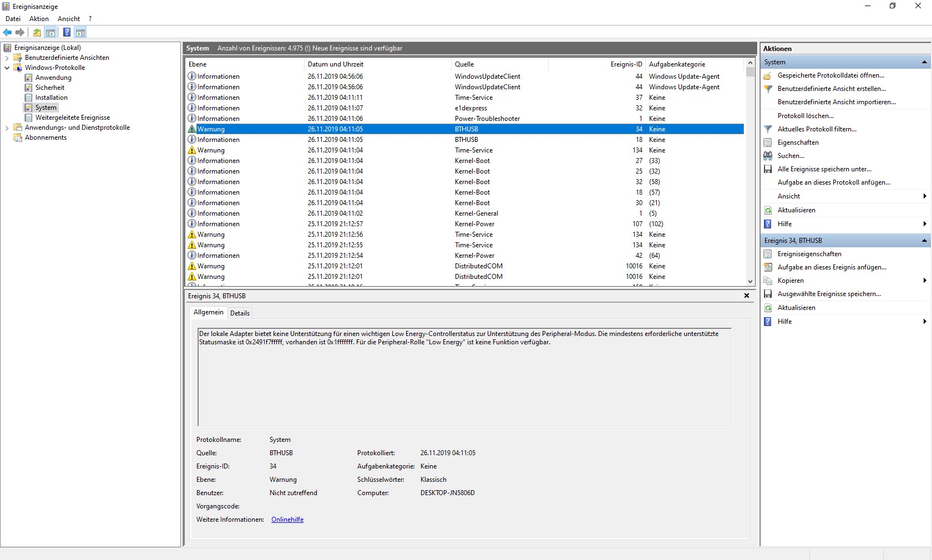Select the Kernel-Power event 107 row
This screenshot has width=932, height=560.
point(465,224)
